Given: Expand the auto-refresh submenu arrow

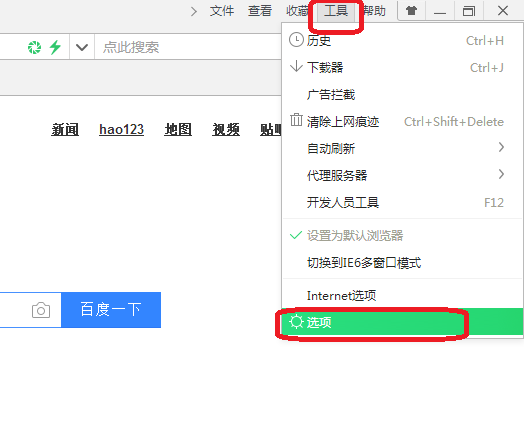Looking at the screenshot, I should point(501,147).
